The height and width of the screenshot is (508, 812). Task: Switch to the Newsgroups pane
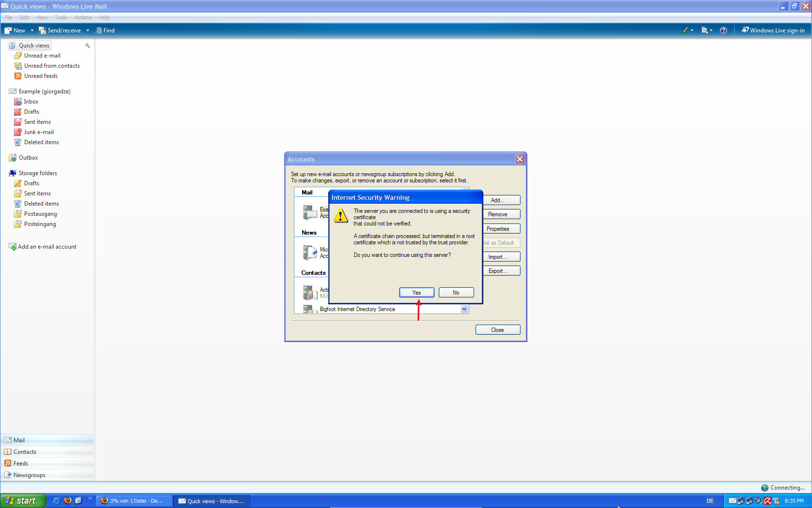tap(29, 475)
